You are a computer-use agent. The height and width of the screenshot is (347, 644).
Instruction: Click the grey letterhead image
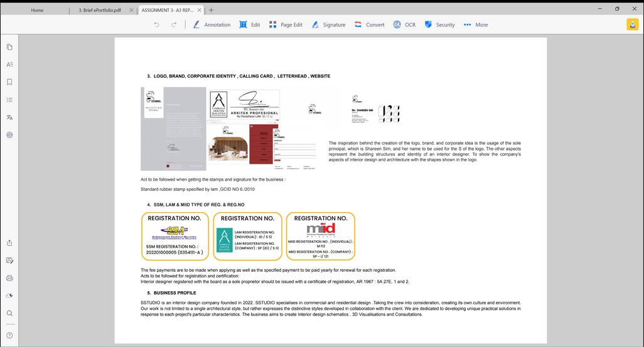[173, 129]
